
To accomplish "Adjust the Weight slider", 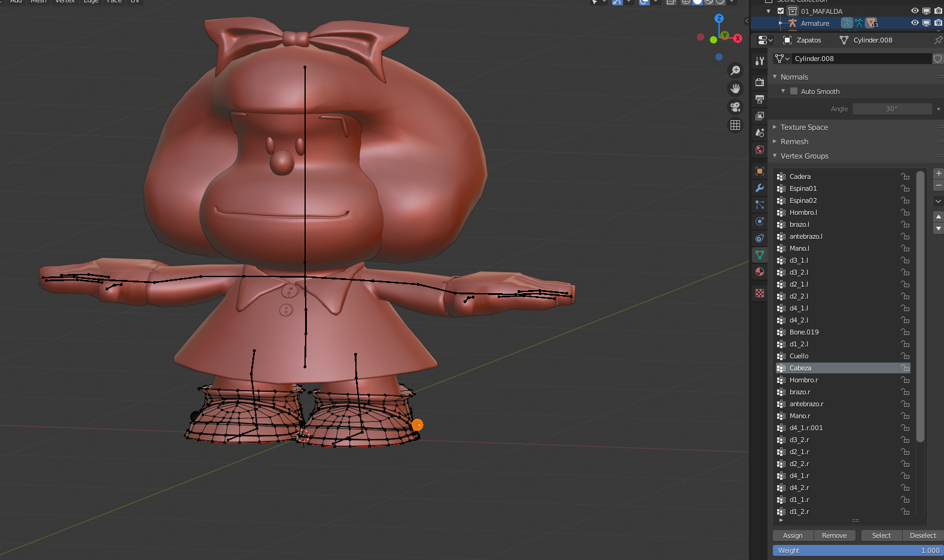I will [x=858, y=550].
